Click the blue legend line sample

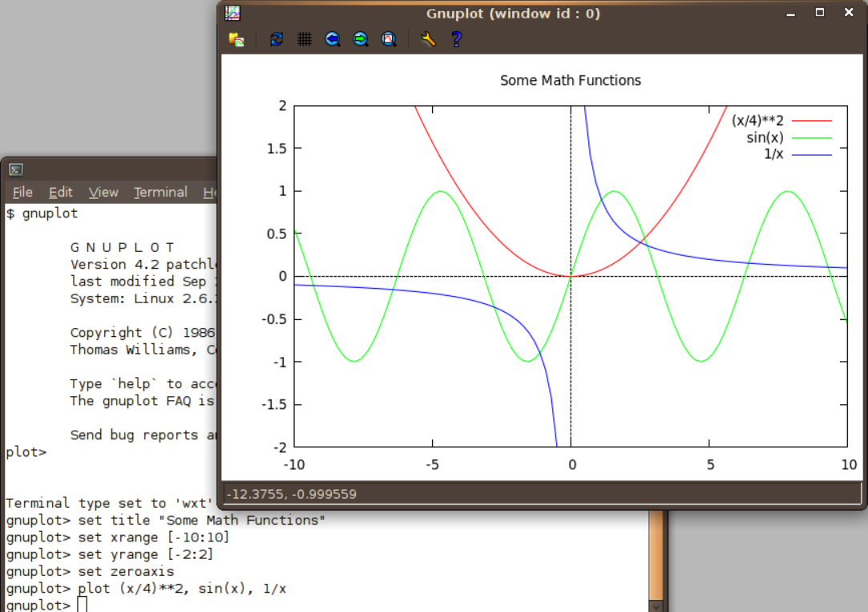tap(812, 155)
